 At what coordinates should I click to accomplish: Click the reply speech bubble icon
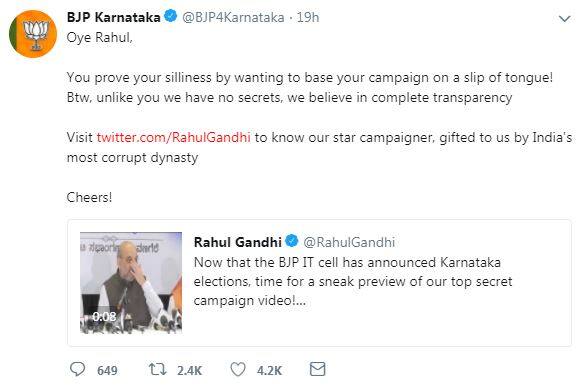pos(77,369)
